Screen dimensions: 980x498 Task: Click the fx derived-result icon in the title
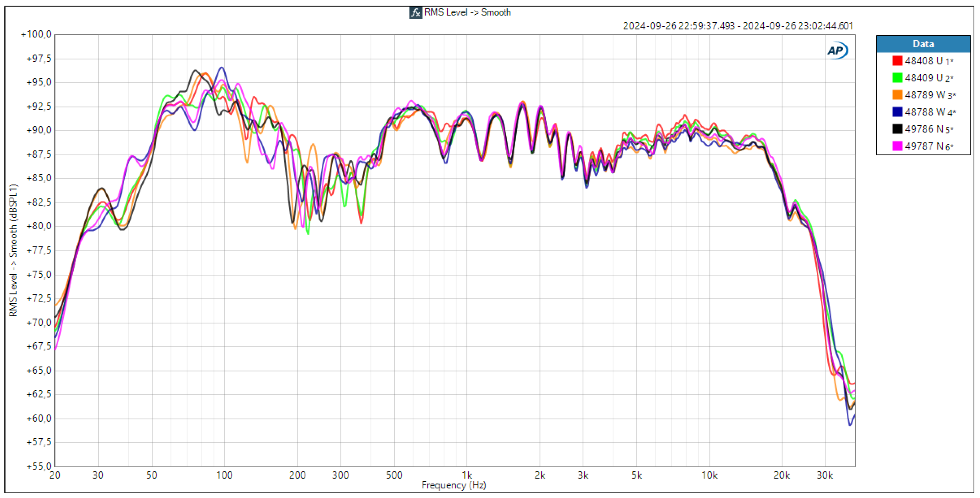[x=415, y=13]
